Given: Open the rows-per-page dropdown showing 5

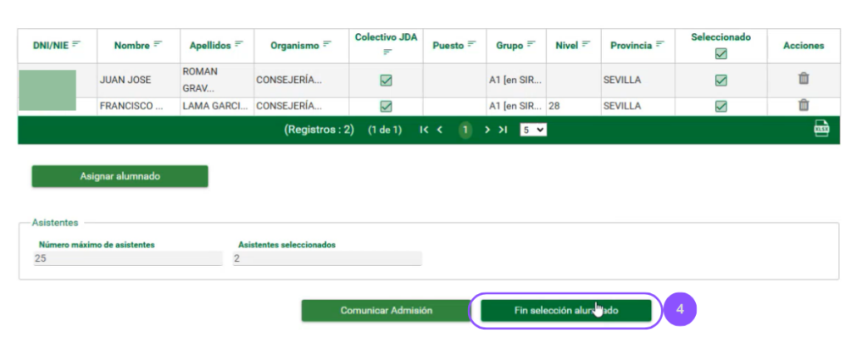Looking at the screenshot, I should (533, 130).
